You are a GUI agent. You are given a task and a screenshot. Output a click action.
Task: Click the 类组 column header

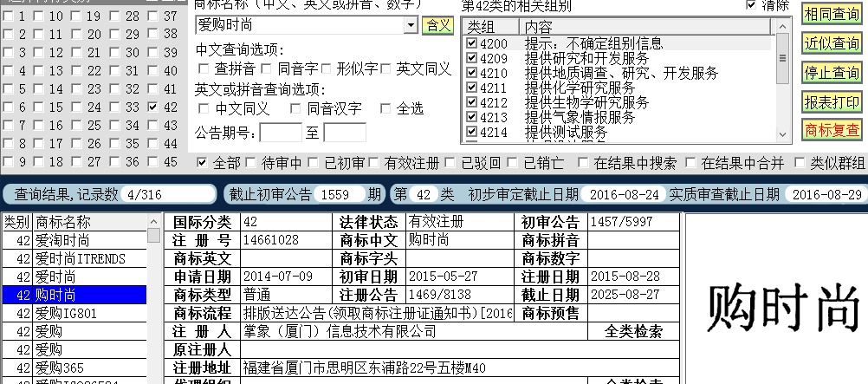(491, 27)
